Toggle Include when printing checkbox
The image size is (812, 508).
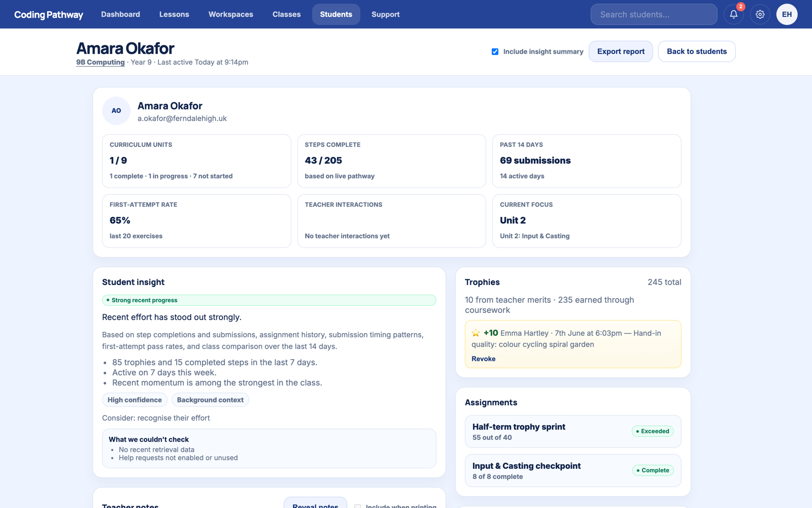(x=357, y=506)
